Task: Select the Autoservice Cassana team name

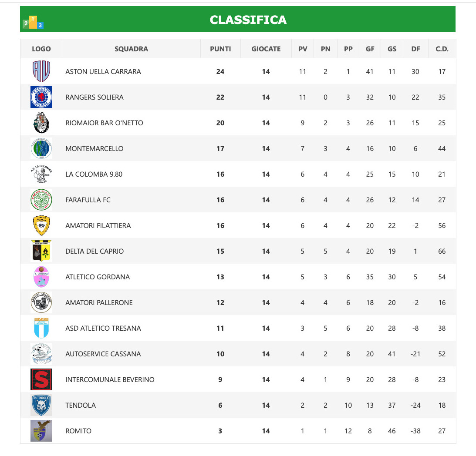Action: tap(103, 354)
